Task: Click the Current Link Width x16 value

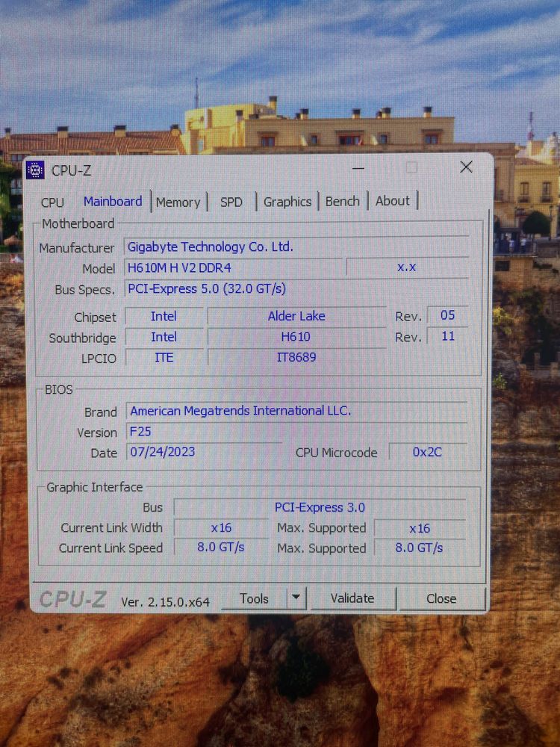Action: tap(221, 528)
